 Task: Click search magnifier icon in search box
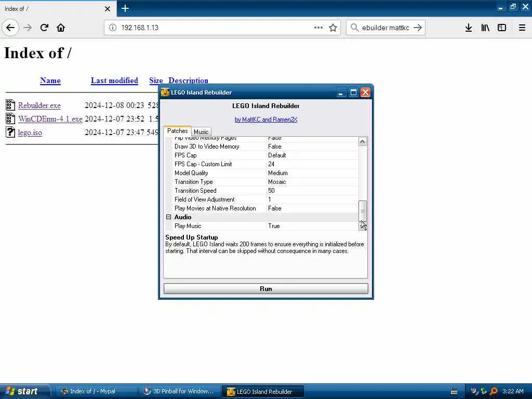click(354, 28)
